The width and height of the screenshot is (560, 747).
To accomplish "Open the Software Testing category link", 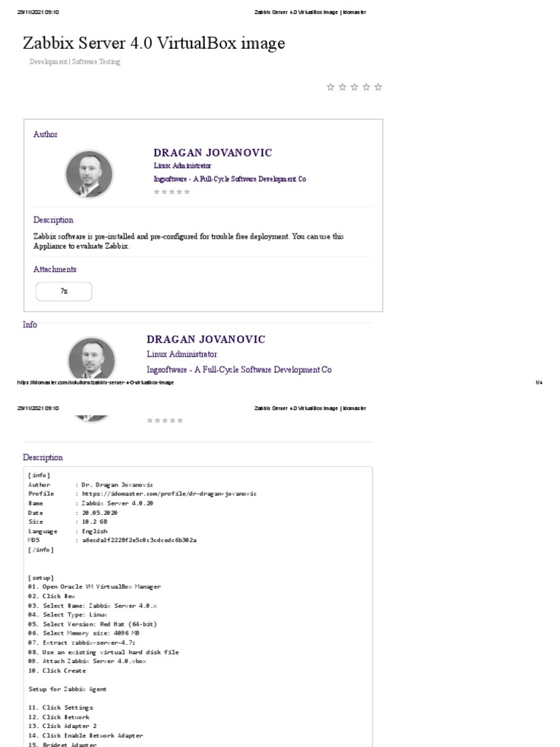I will (97, 62).
